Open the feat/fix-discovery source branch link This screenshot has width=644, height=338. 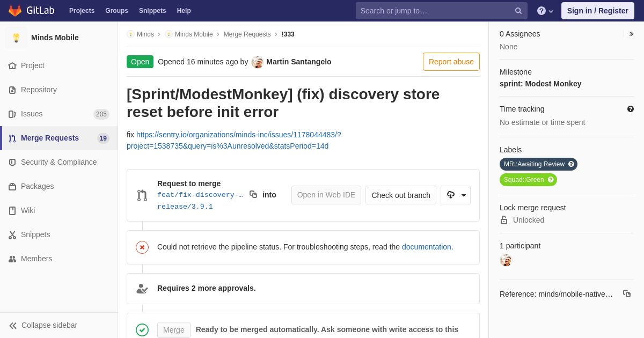coord(200,195)
